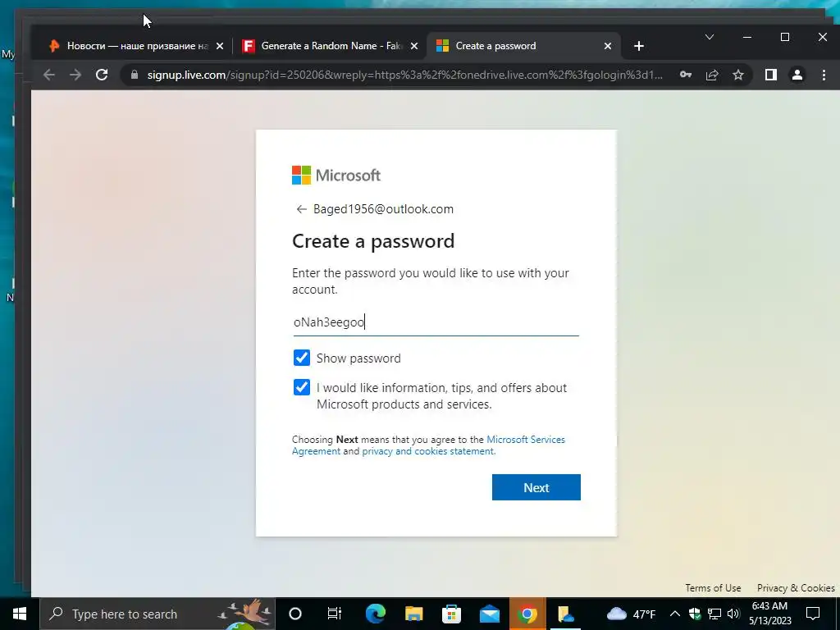Open Chrome's three-dot menu
Image resolution: width=840 pixels, height=630 pixels.
coord(824,75)
